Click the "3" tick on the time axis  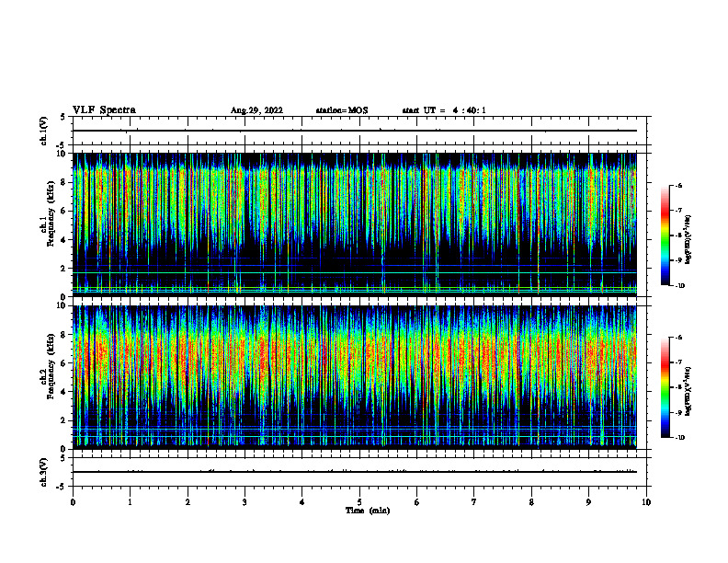245,502
